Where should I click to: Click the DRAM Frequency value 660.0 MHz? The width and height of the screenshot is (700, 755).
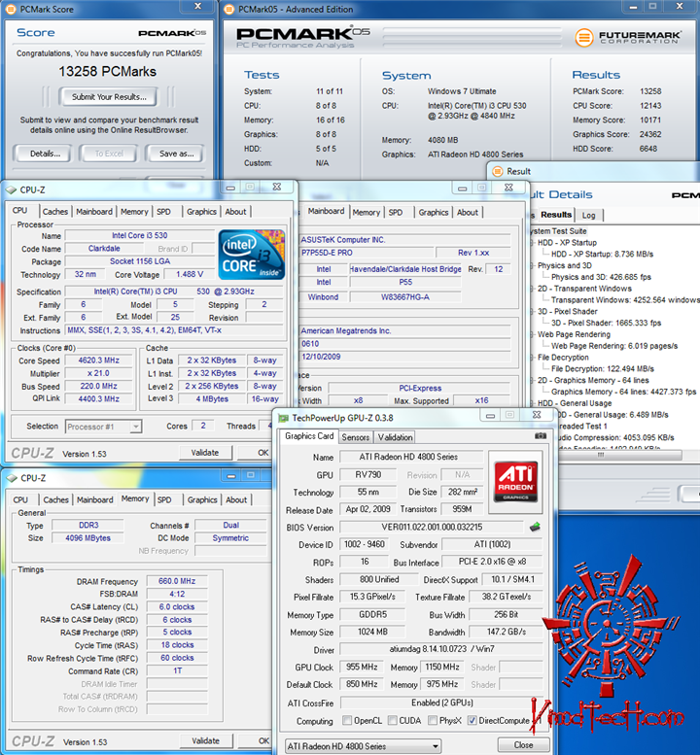(x=177, y=581)
